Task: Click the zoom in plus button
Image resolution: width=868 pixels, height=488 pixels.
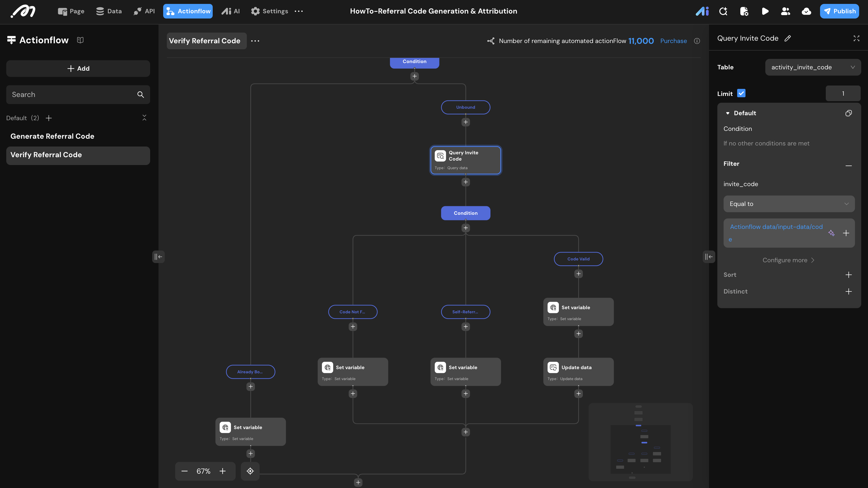Action: tap(222, 471)
